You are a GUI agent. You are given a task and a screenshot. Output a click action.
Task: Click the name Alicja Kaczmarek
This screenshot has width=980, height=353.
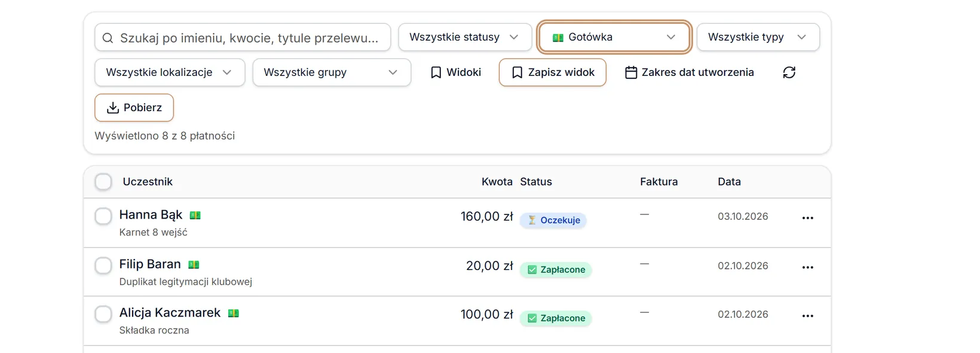tap(170, 312)
